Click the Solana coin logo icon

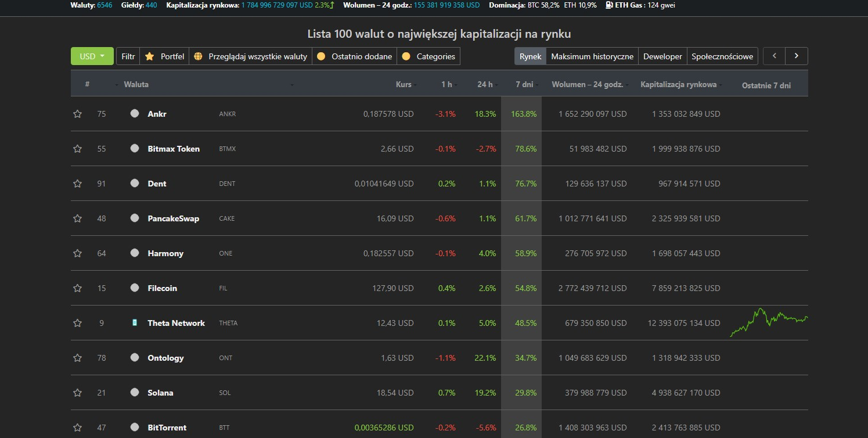coord(135,392)
